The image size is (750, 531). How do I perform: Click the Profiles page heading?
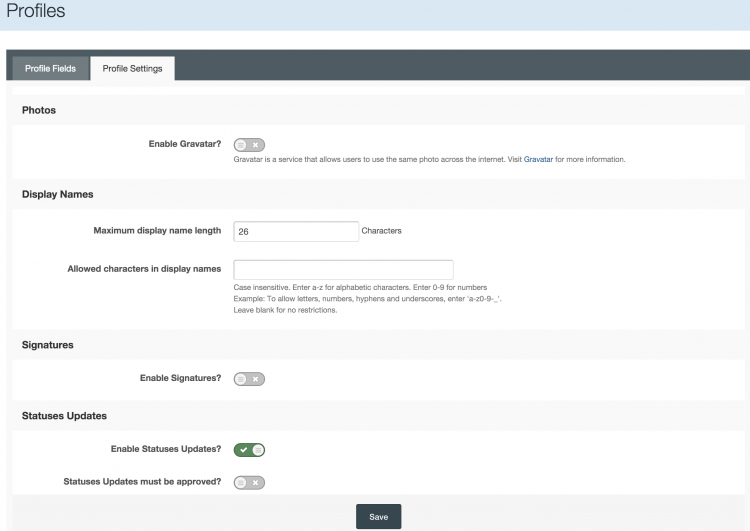(36, 11)
